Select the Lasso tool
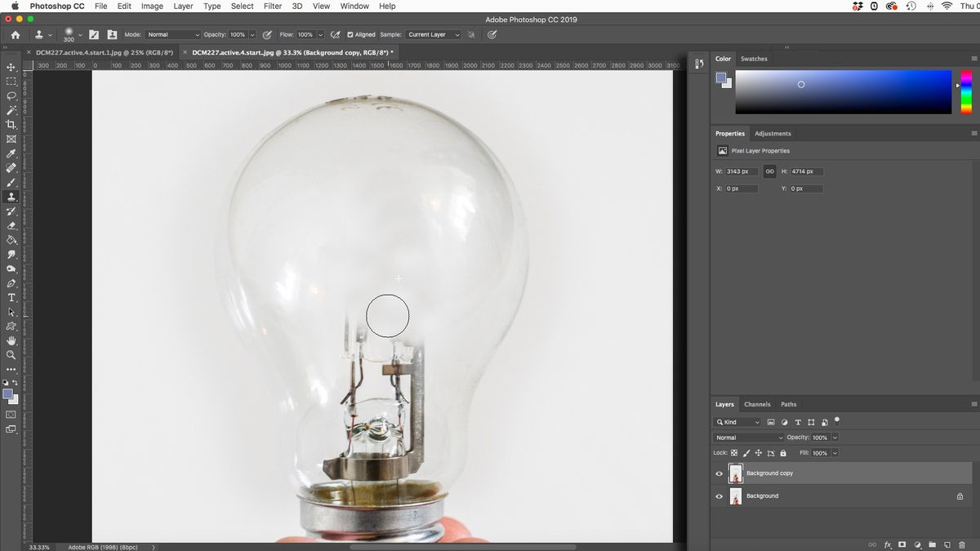Viewport: 980px width, 551px height. point(11,96)
